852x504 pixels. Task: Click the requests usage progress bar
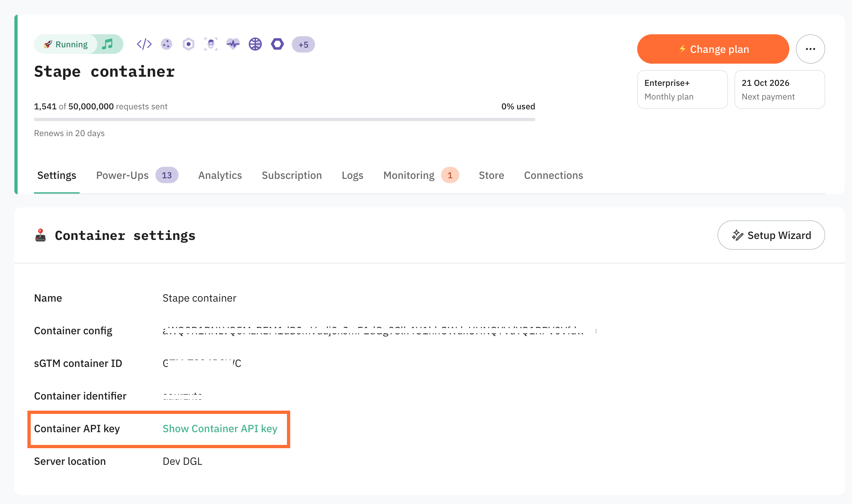pos(285,119)
